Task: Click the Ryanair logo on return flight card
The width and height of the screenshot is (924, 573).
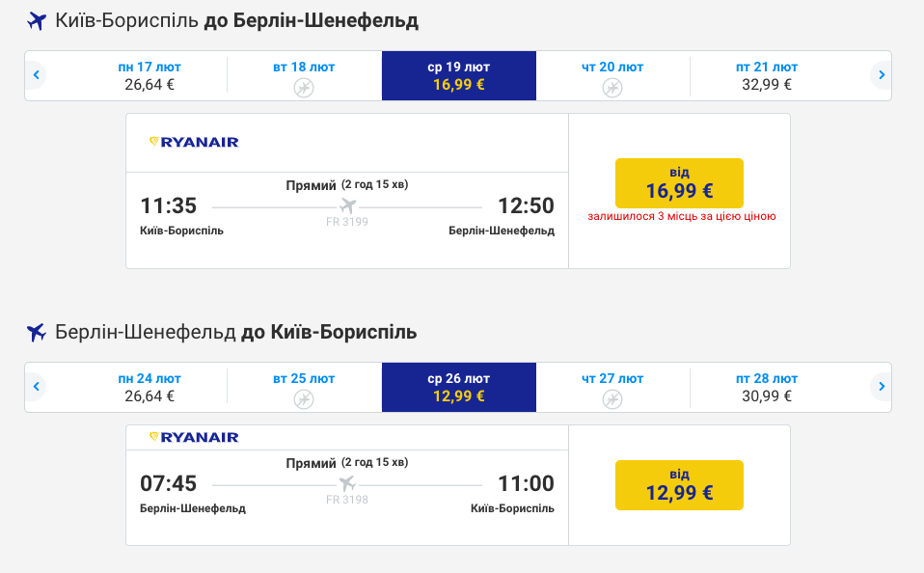Action: click(194, 437)
